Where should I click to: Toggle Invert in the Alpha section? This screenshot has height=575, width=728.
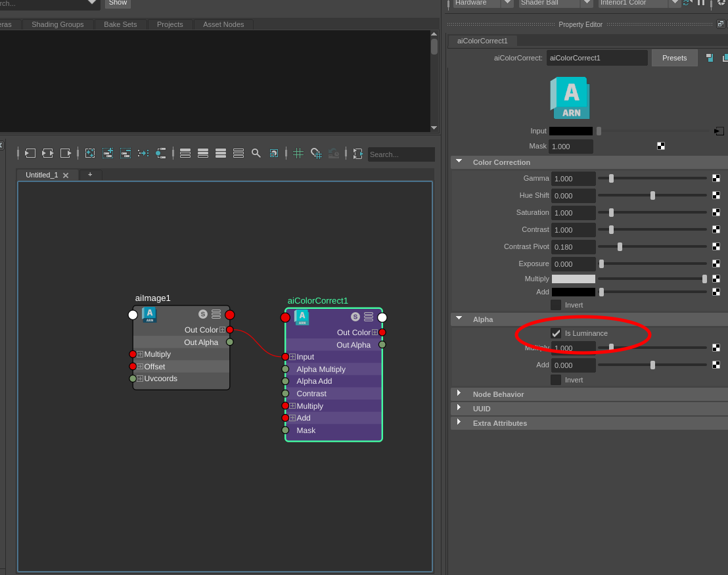point(557,379)
